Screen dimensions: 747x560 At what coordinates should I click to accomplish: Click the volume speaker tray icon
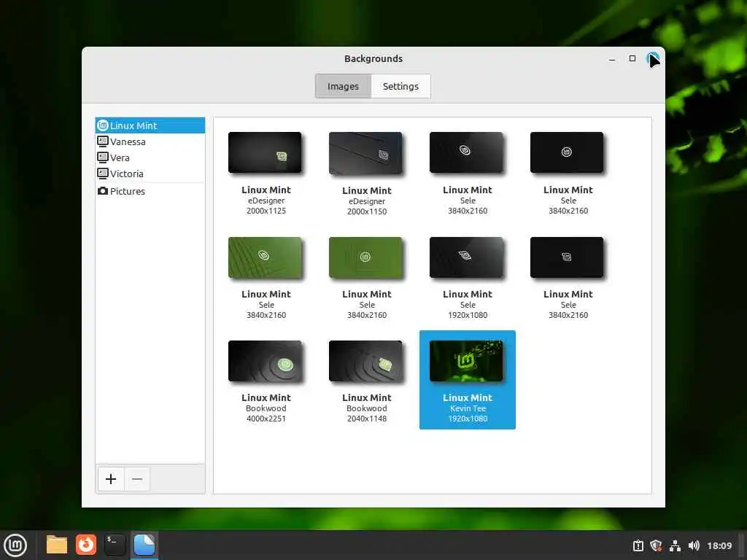pyautogui.click(x=694, y=545)
